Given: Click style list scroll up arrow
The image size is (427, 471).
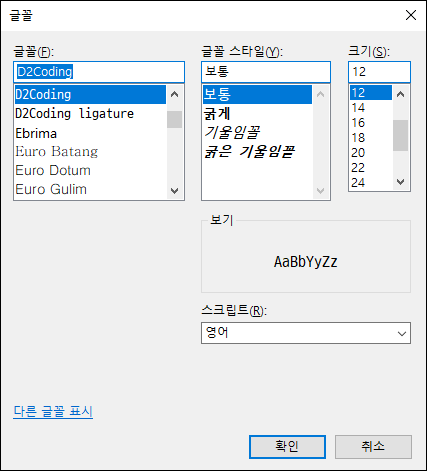Looking at the screenshot, I should tap(320, 95).
